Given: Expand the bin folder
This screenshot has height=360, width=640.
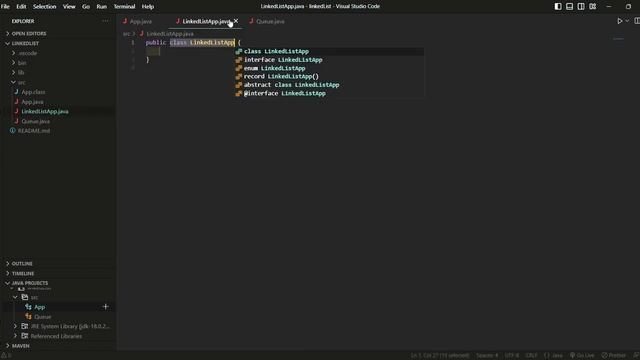Looking at the screenshot, I should pyautogui.click(x=22, y=63).
